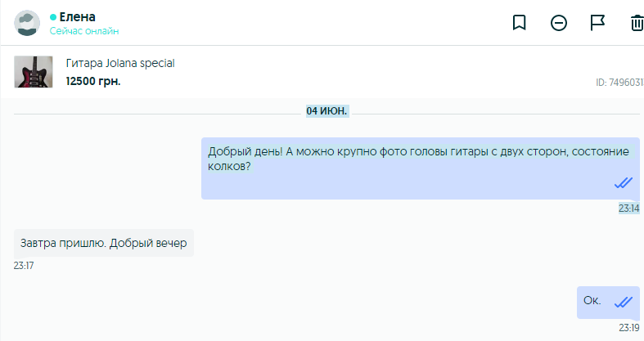Screen dimensions: 644x341
Task: Click the green online indicator dot
Action: (x=53, y=17)
